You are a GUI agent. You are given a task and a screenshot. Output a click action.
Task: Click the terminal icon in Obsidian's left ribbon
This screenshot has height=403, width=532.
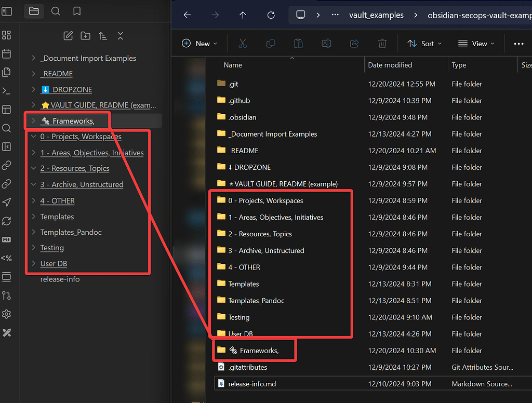7,90
